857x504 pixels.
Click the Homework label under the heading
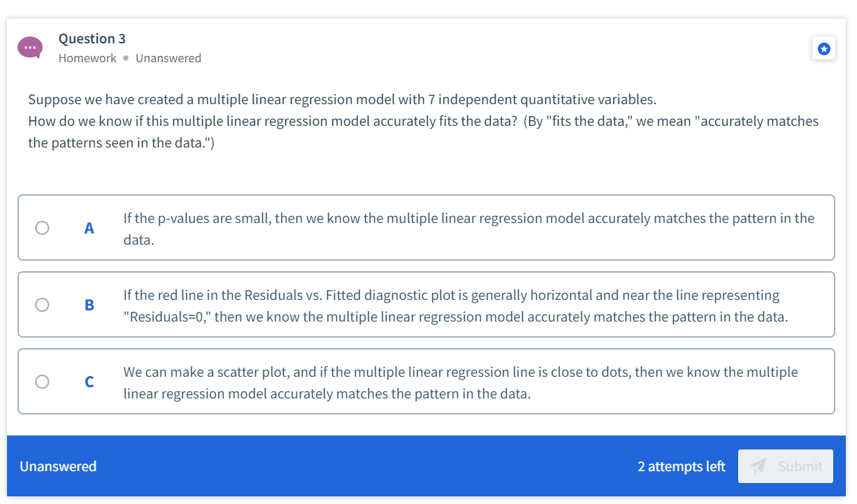(x=87, y=58)
